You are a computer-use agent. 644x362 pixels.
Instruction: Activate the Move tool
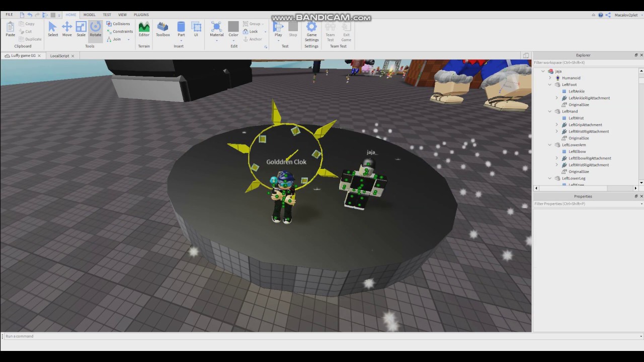(x=67, y=29)
